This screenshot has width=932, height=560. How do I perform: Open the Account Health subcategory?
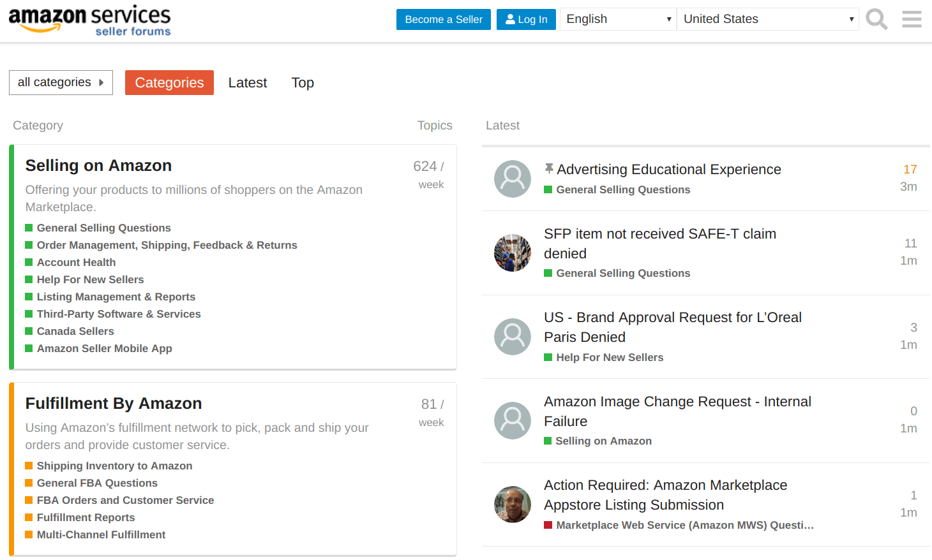76,262
